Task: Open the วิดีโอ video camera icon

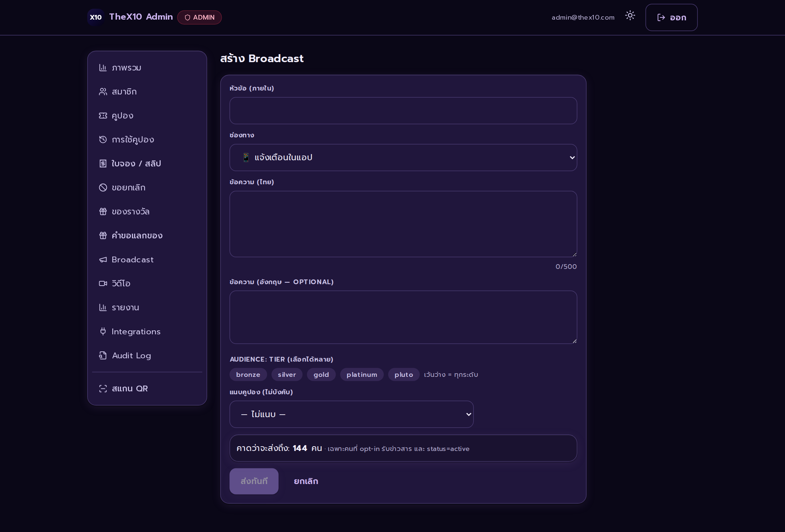Action: click(103, 283)
